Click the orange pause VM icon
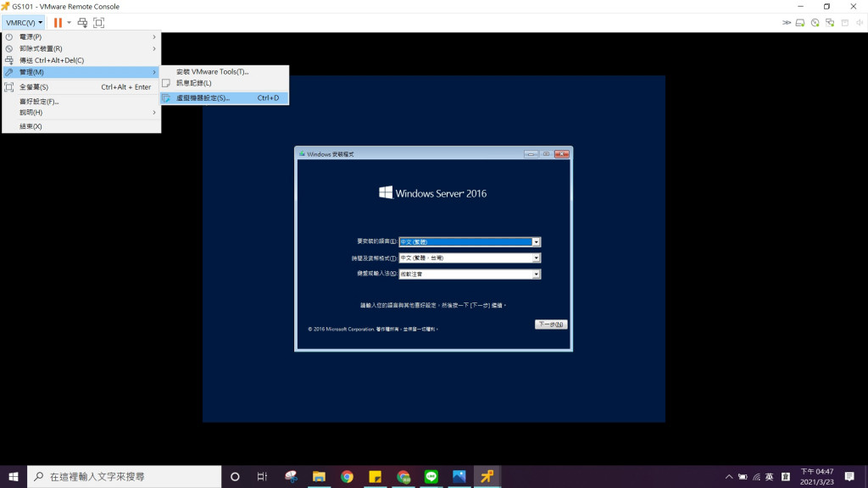Image resolution: width=868 pixels, height=488 pixels. click(x=58, y=23)
